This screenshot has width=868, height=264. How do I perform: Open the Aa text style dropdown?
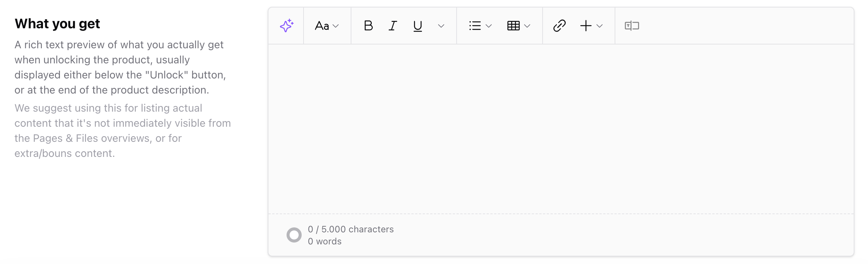point(327,26)
